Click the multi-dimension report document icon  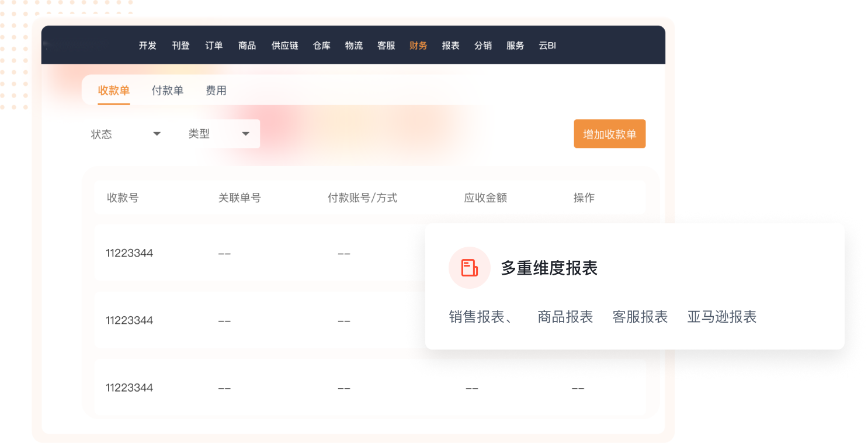click(469, 268)
